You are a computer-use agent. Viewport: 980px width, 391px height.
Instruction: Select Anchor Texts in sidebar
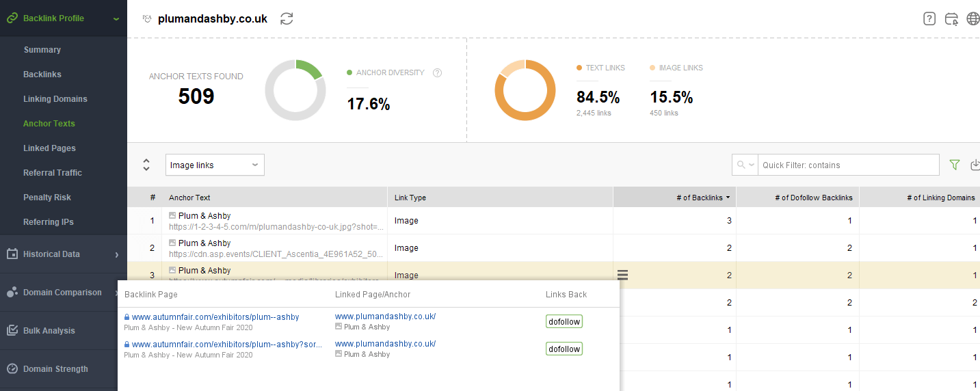coord(49,124)
